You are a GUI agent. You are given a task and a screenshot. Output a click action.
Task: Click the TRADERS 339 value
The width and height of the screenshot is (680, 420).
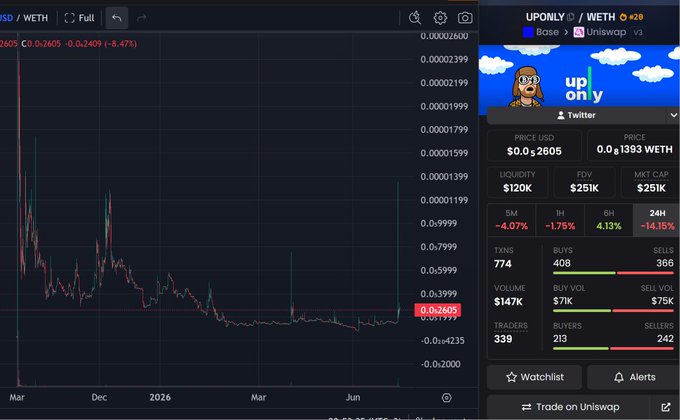point(503,339)
